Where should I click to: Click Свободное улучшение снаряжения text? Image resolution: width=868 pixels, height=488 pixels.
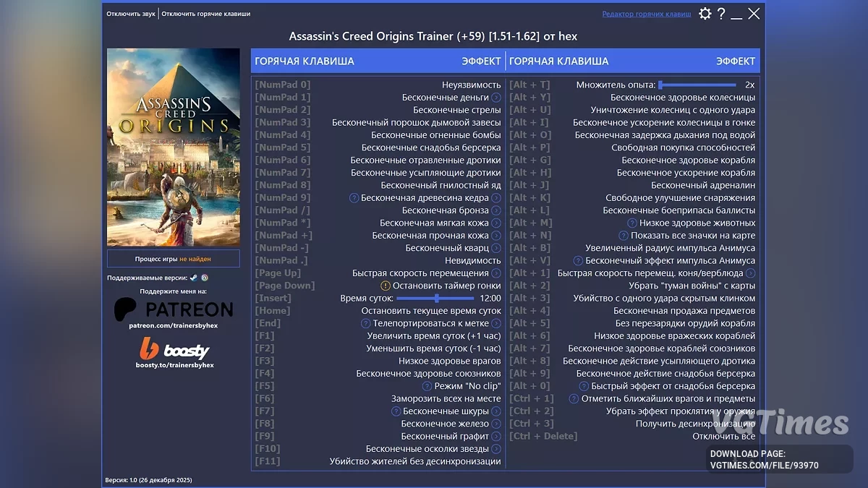(681, 198)
